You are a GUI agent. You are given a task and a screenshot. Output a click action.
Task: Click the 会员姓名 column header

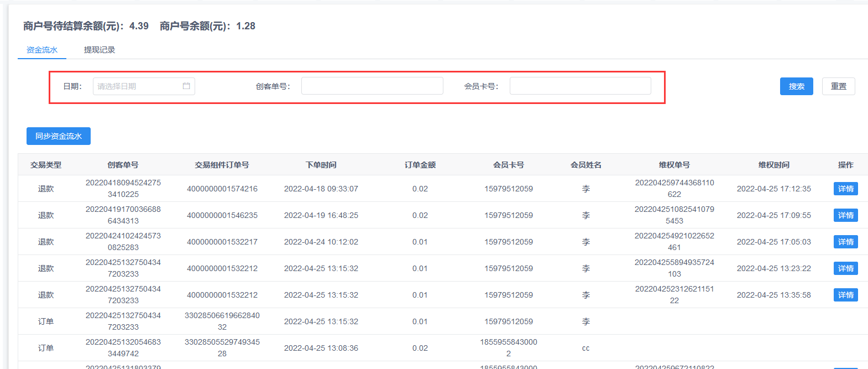[x=586, y=165]
